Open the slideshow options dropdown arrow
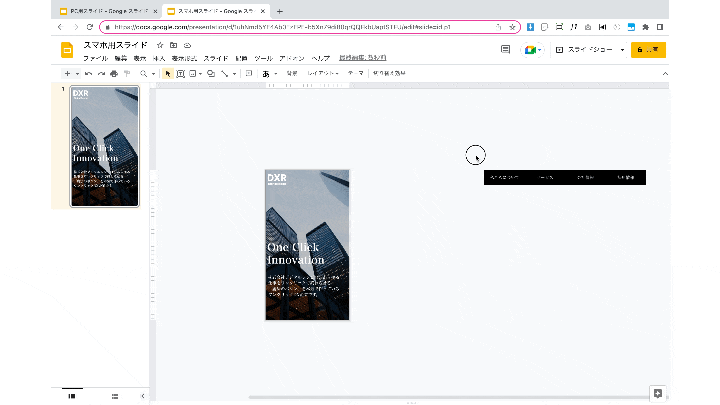The image size is (720, 405). 622,49
